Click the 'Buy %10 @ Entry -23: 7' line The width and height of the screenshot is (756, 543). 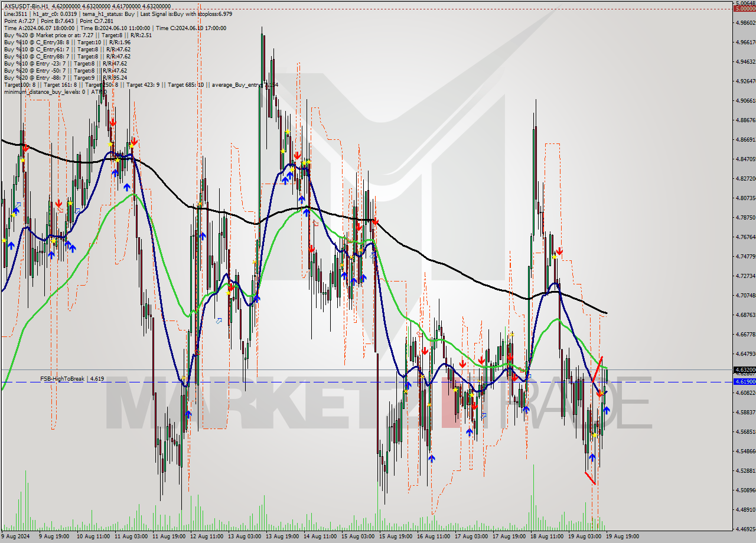[x=65, y=63]
